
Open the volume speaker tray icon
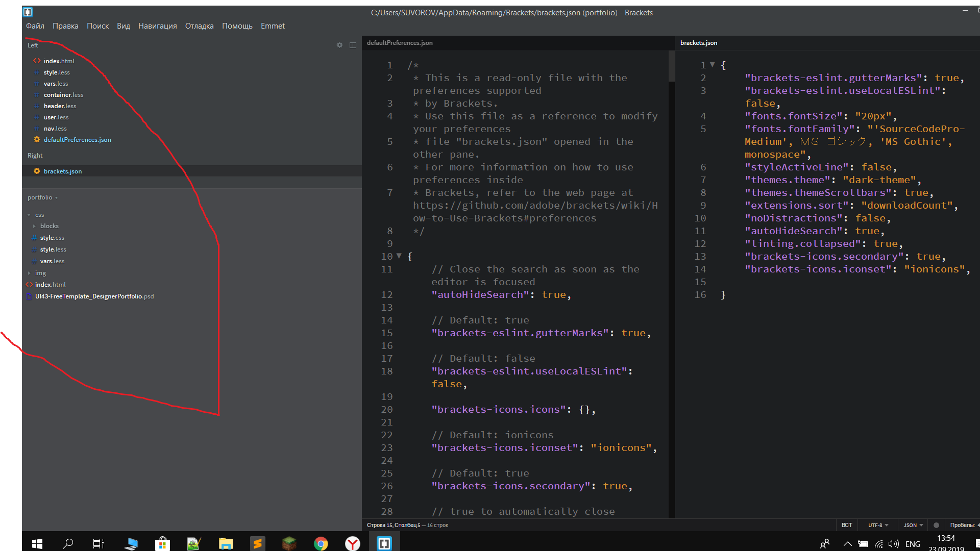[x=894, y=544]
